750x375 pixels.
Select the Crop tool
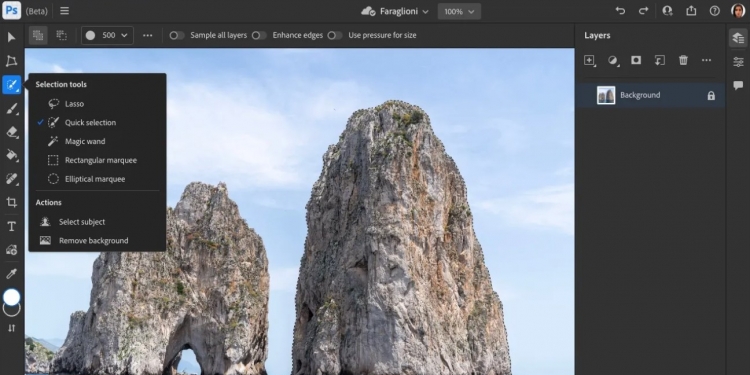coord(11,202)
